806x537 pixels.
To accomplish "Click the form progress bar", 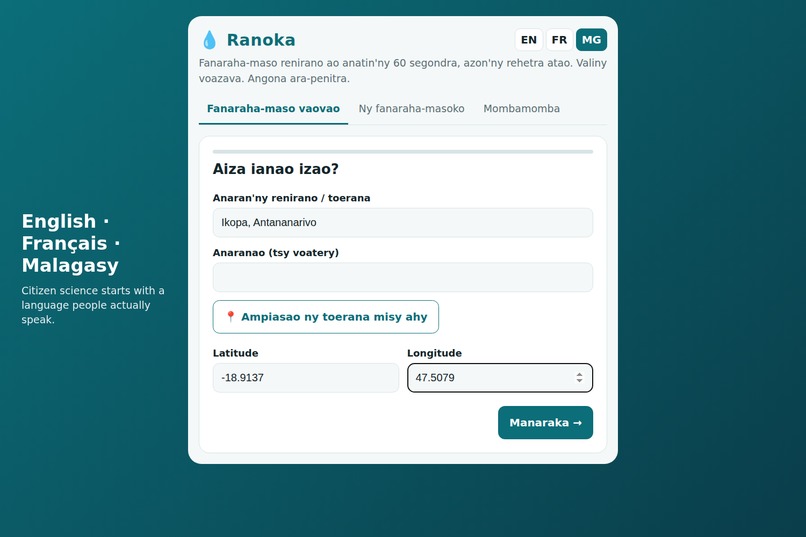I will (402, 152).
